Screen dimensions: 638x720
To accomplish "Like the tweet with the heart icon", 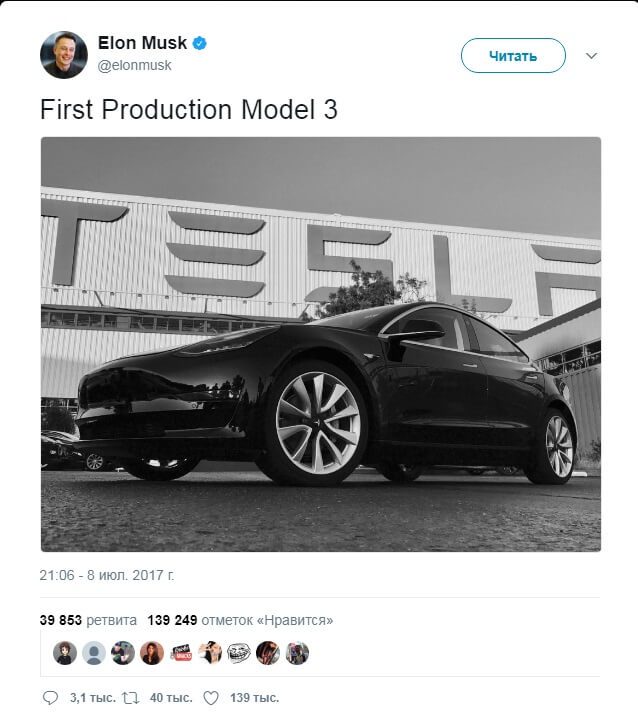I will tap(210, 697).
